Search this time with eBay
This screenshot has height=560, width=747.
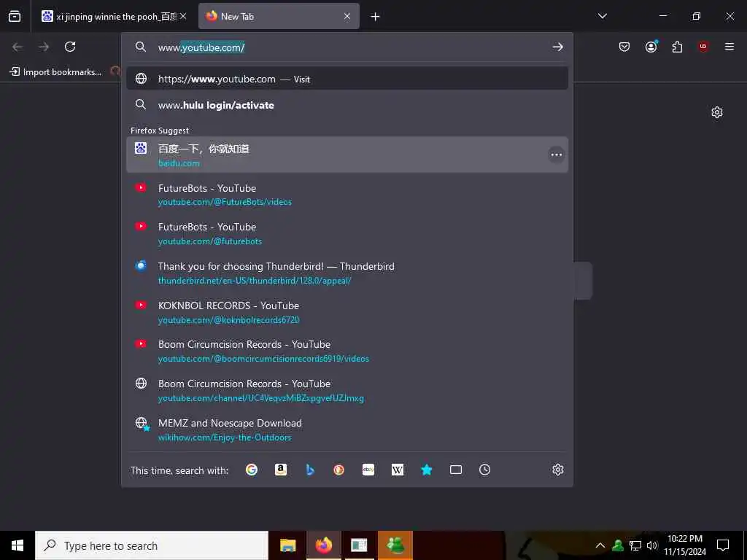pos(368,470)
